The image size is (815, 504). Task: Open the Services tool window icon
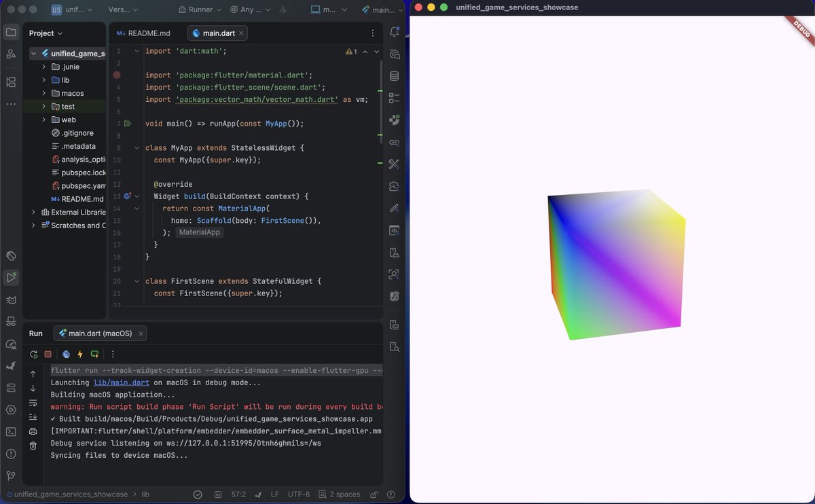point(11,410)
